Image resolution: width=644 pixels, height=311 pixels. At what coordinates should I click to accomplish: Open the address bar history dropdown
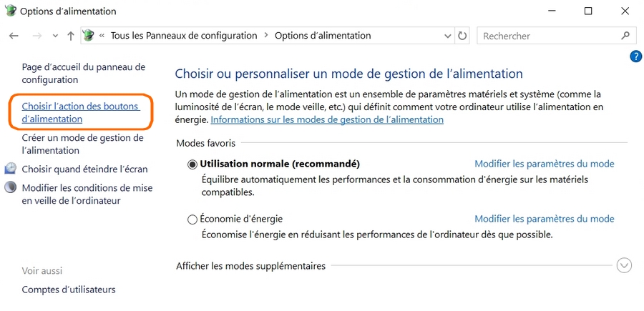click(448, 36)
